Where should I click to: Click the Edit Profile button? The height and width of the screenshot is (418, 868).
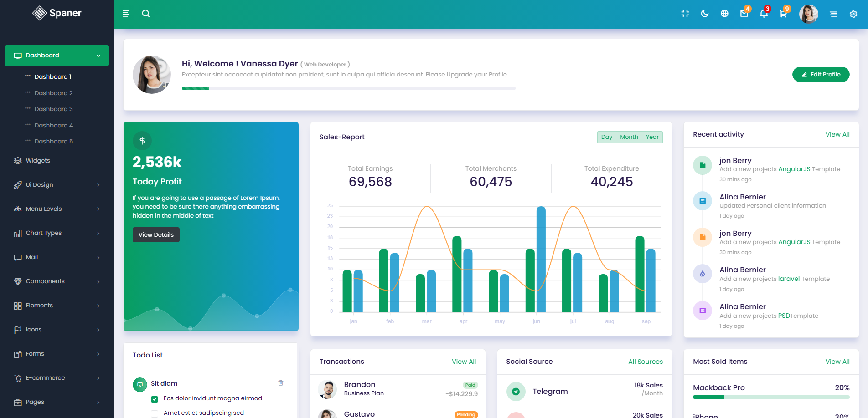[821, 75]
